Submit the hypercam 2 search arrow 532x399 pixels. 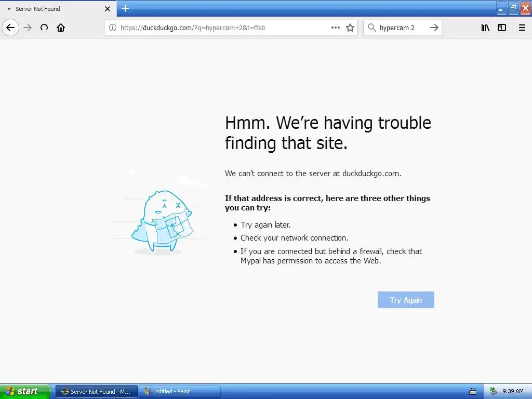(x=434, y=28)
